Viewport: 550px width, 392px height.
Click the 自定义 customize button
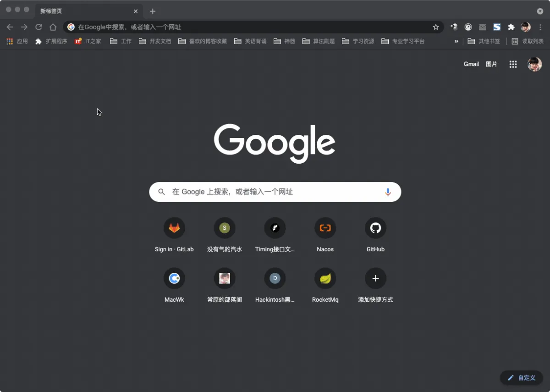[x=521, y=378]
